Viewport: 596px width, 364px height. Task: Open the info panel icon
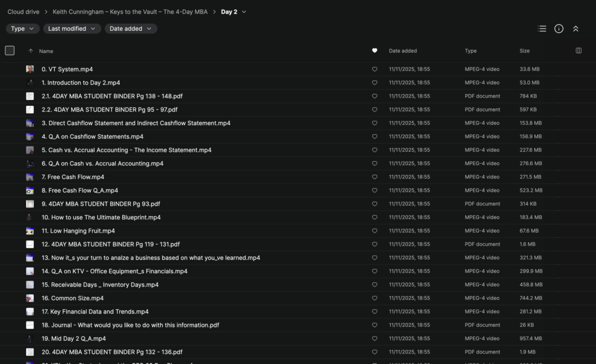click(559, 28)
